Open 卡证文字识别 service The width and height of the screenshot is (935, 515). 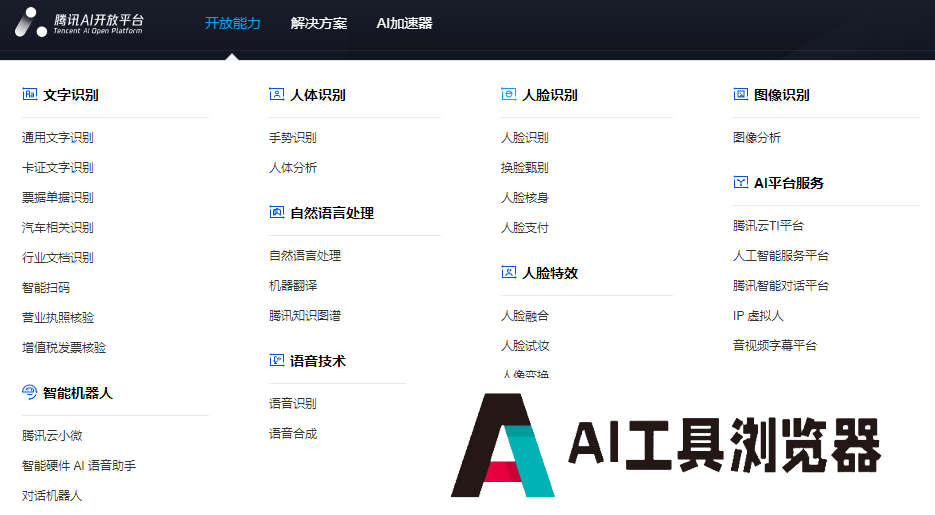click(58, 167)
